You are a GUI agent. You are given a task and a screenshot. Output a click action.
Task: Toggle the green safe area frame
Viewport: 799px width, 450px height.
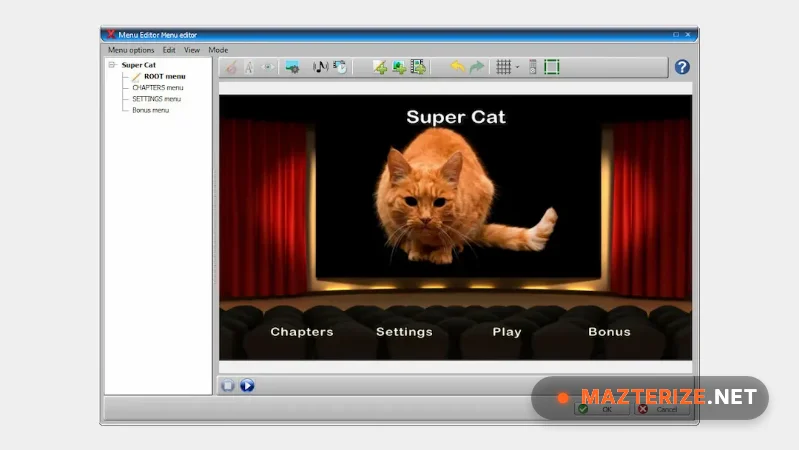click(552, 67)
